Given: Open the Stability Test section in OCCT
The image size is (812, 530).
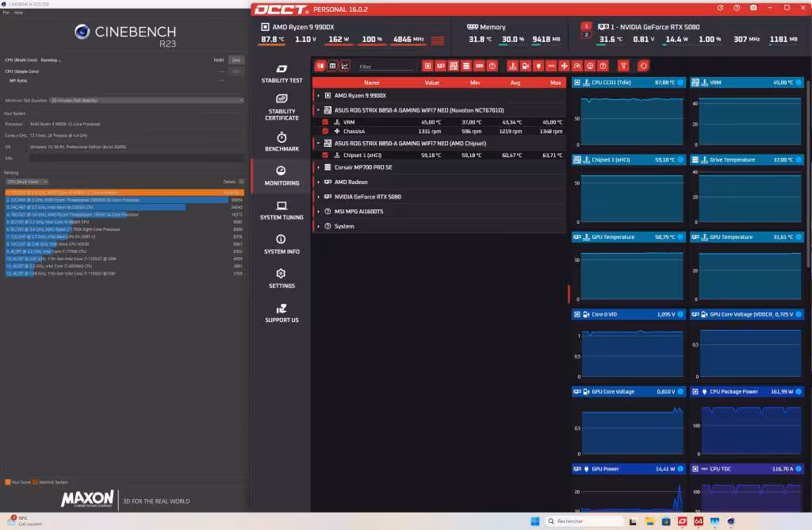Looking at the screenshot, I should point(282,74).
